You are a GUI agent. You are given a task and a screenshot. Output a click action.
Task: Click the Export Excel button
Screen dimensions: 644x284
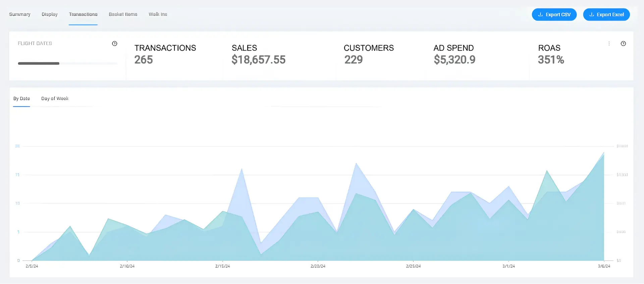[x=606, y=15]
